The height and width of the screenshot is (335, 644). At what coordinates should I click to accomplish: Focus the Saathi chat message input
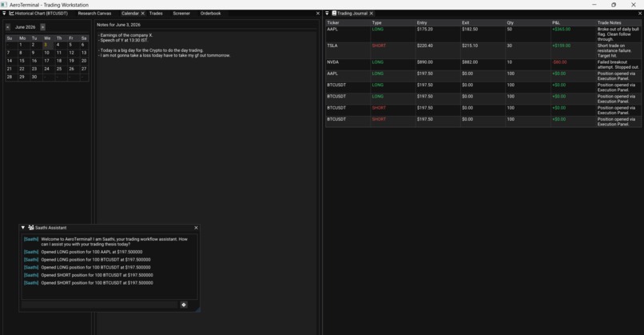100,305
